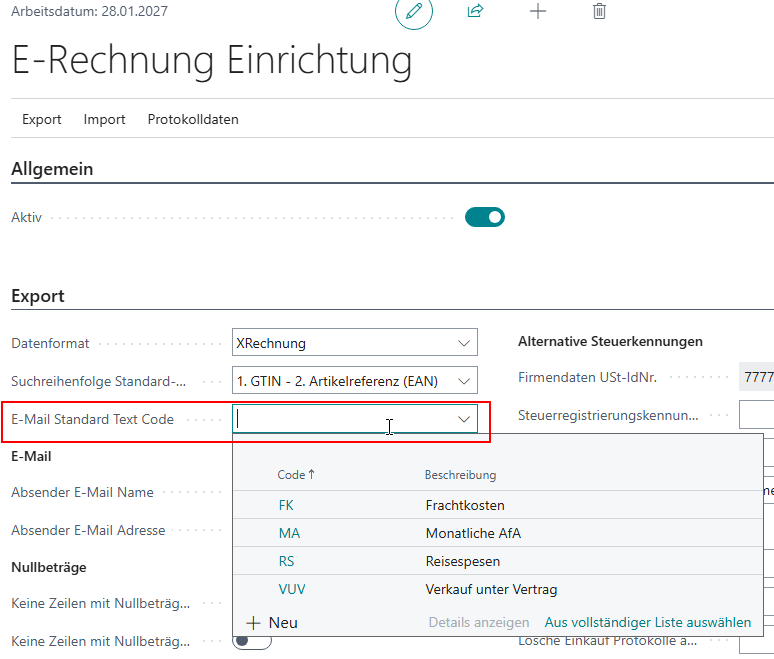Click Aus vollständiger Liste auswählen link

647,622
